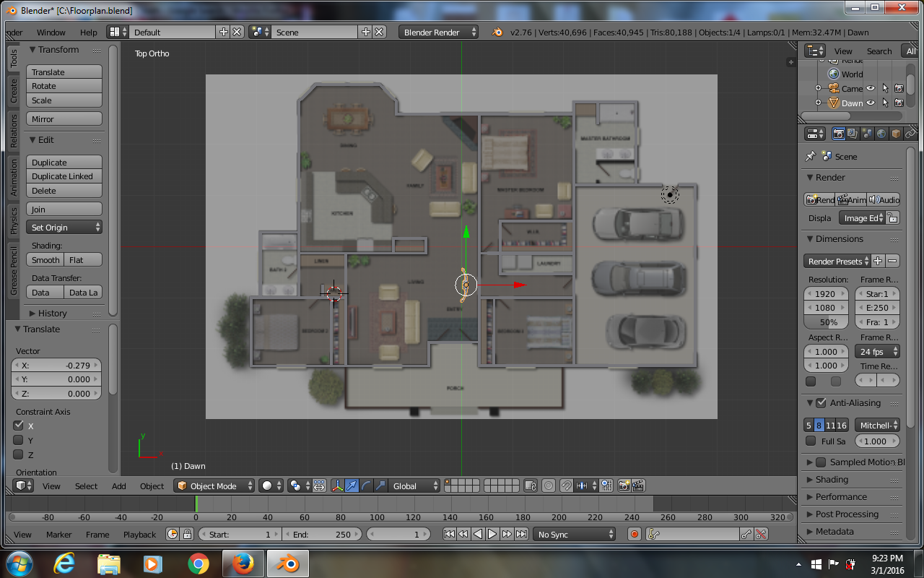924x578 pixels.
Task: Click the OpenGL render image camera icon
Action: (625, 486)
